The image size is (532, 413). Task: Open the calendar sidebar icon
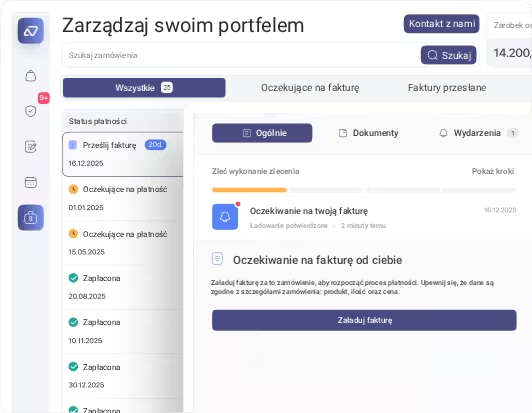point(31,182)
